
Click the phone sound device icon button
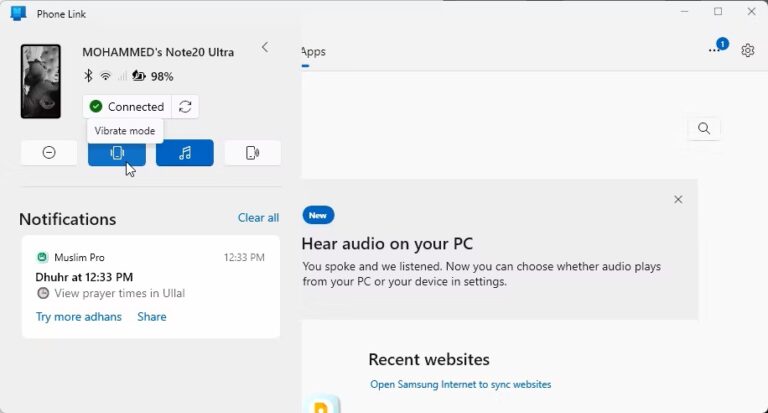point(252,153)
